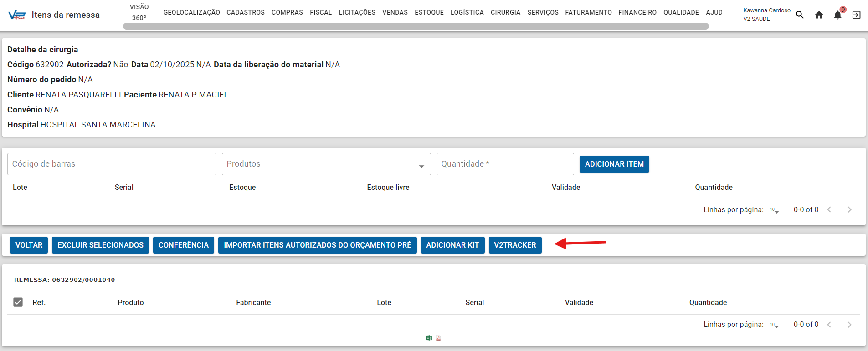This screenshot has height=351, width=868.
Task: Click the ADICIONAR ITEM button
Action: [614, 164]
